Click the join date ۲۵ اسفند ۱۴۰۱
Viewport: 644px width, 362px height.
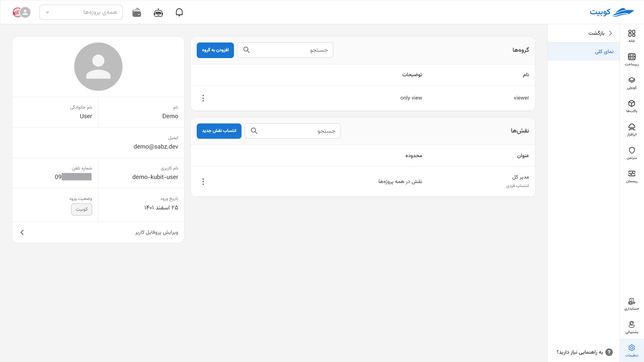[161, 207]
